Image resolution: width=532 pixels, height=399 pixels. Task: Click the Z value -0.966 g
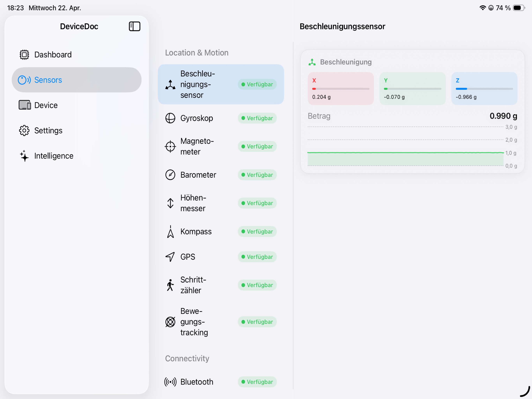tap(466, 97)
